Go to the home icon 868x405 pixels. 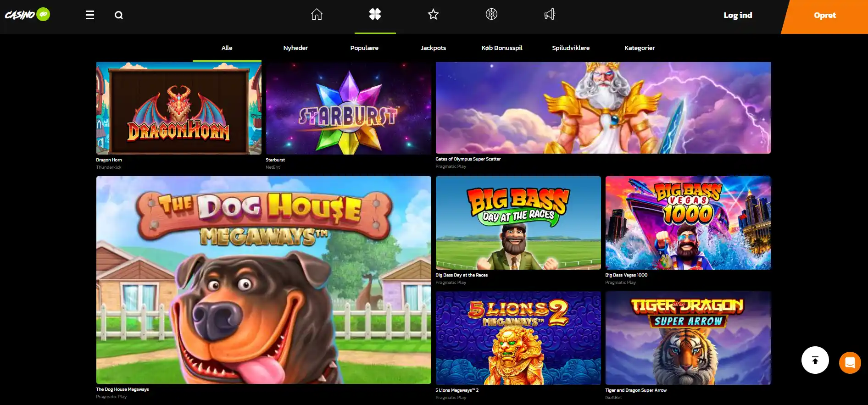point(317,15)
